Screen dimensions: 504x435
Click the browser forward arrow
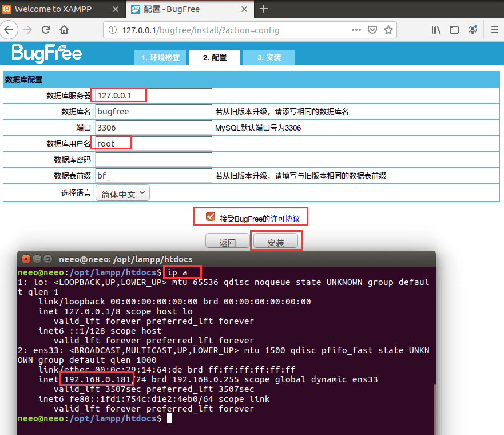click(x=27, y=30)
